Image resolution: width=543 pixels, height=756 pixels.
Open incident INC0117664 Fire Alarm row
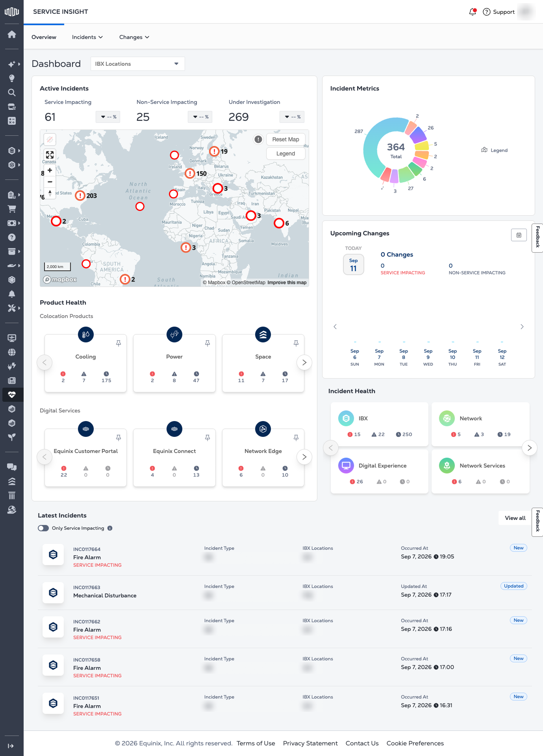tap(285, 556)
